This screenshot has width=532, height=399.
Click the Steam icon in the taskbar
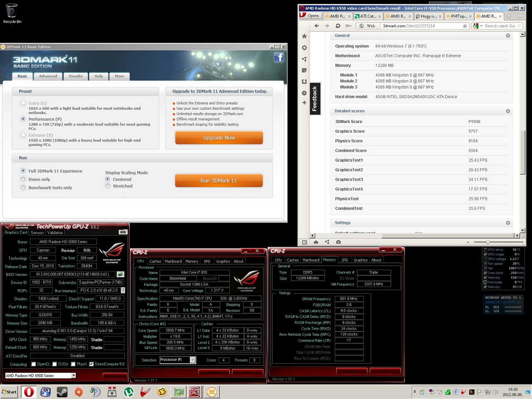[62, 392]
